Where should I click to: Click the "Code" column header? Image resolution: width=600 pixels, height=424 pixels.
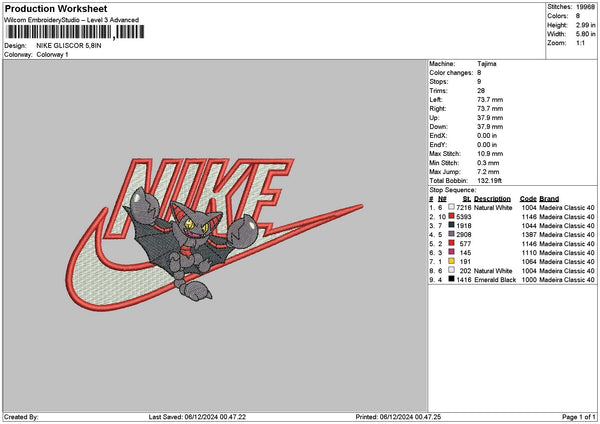[x=528, y=199]
